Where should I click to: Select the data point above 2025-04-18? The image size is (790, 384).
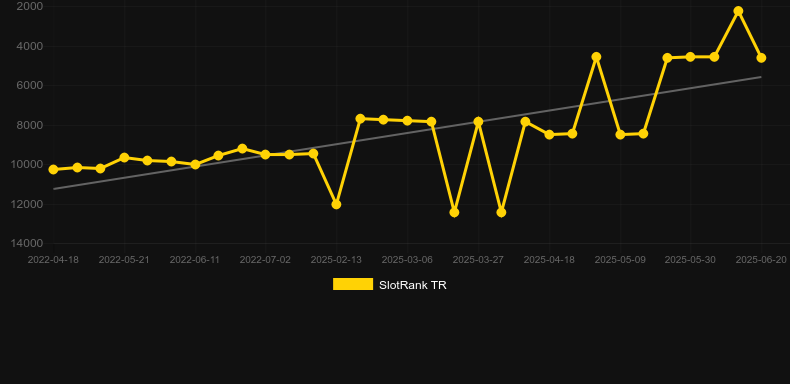tap(549, 135)
